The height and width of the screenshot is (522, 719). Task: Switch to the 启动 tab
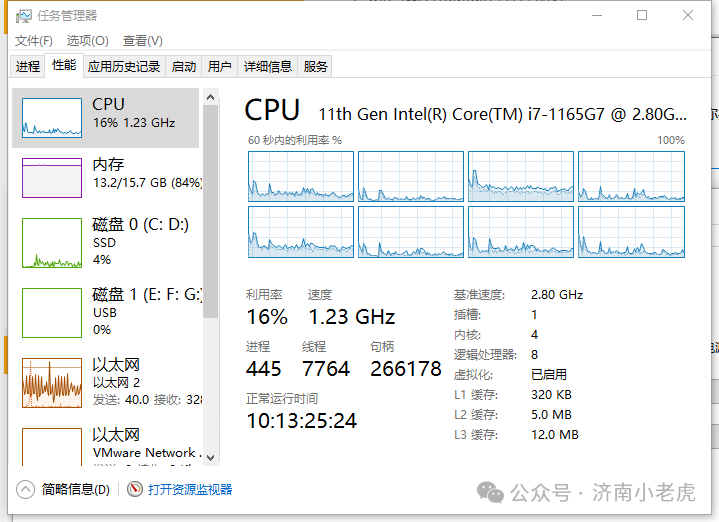[x=184, y=67]
